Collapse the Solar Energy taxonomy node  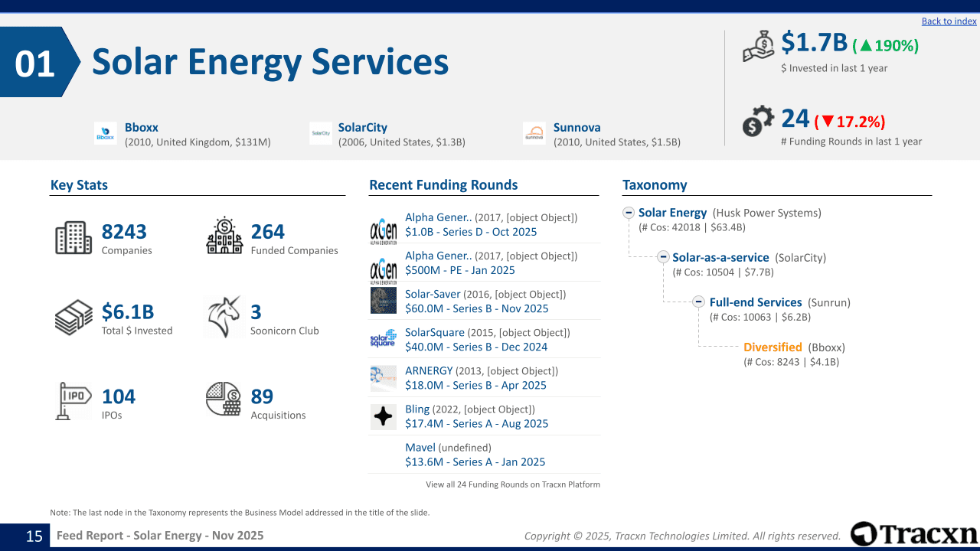(629, 213)
